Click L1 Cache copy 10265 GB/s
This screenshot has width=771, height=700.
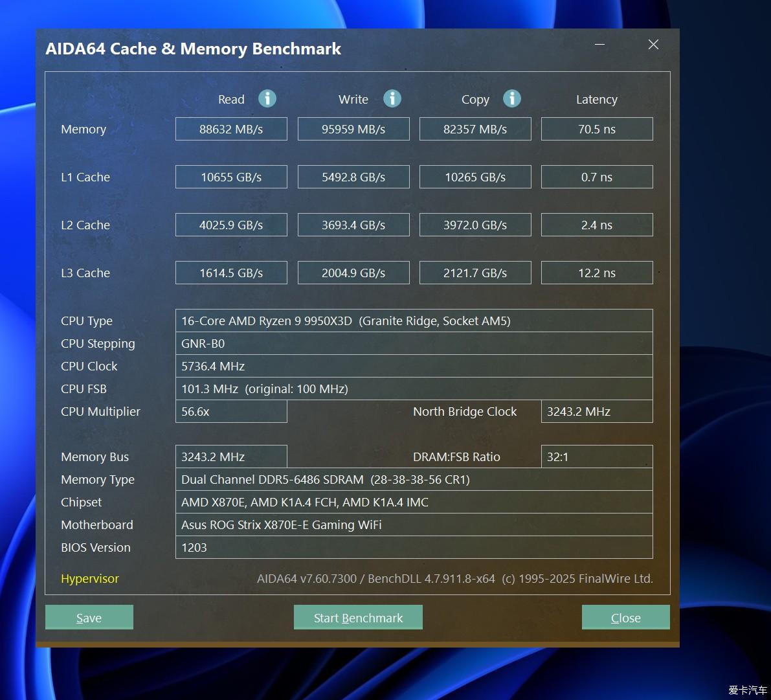475,177
